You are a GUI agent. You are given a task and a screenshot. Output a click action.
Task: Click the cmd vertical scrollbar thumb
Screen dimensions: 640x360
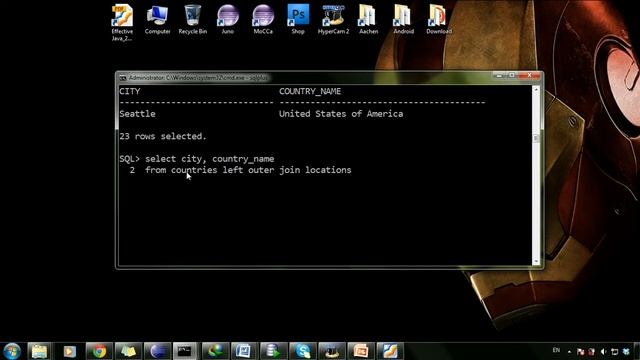tap(536, 138)
